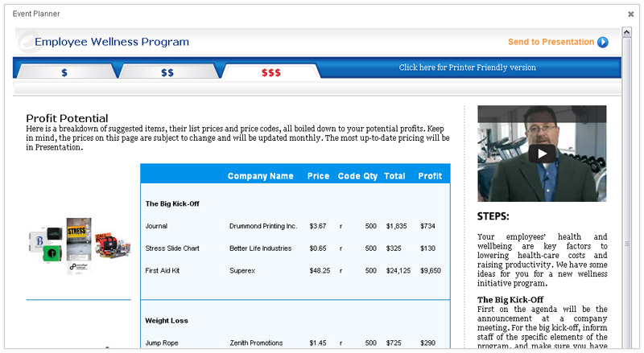Select the double dollar sign tab
This screenshot has width=644, height=353.
pos(167,72)
